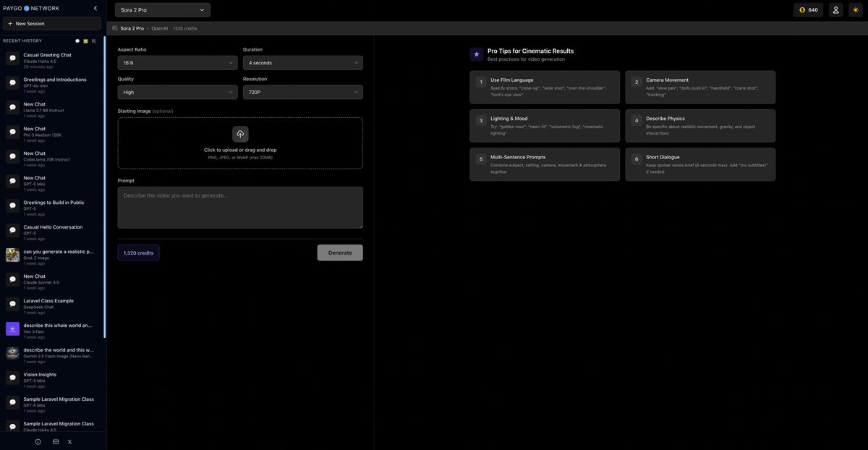Click inside the Prompt text area

click(x=240, y=208)
